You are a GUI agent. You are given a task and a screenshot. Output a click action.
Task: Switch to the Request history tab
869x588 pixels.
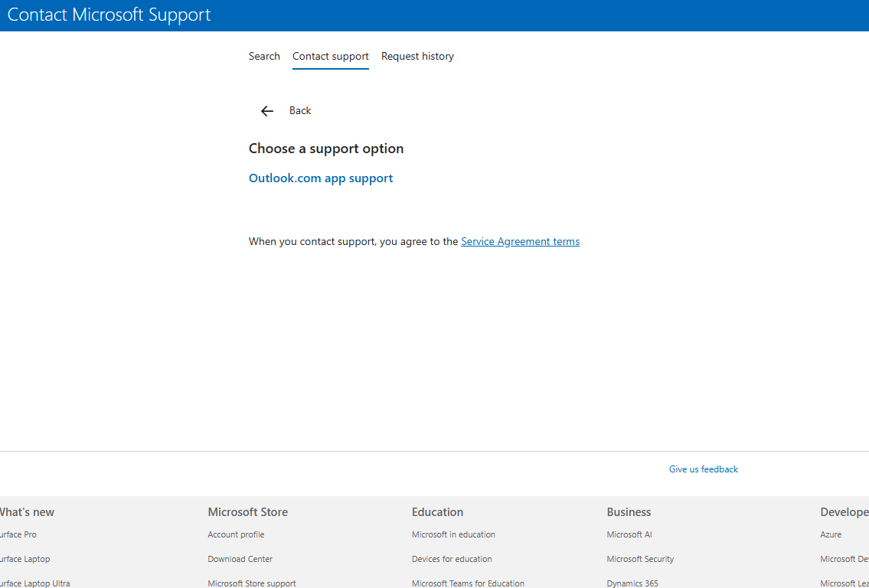point(417,56)
